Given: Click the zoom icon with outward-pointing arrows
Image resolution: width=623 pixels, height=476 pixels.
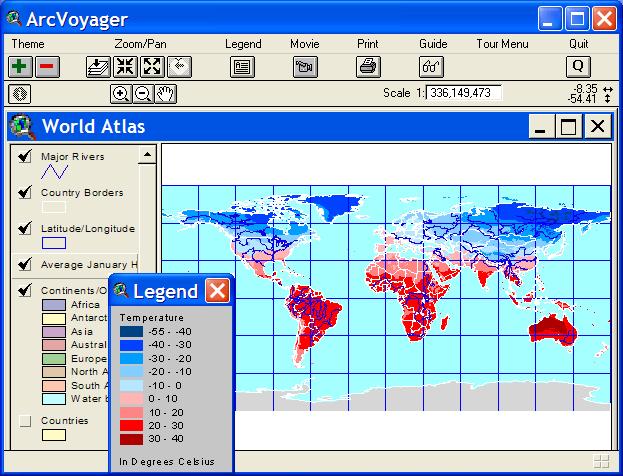Looking at the screenshot, I should tap(152, 67).
